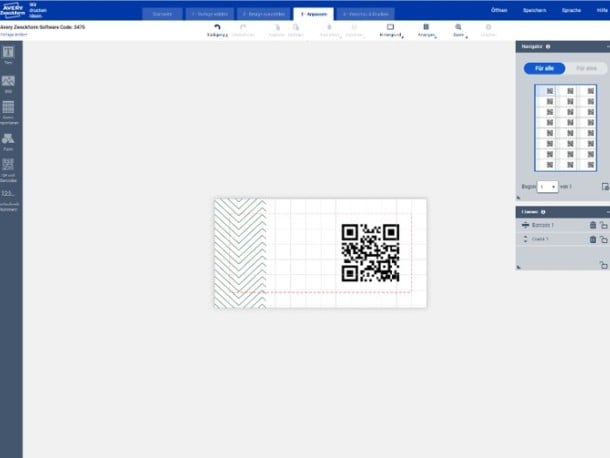Lock the Grafik 1 layer
Screen dimensions: 610x458
pos(603,239)
